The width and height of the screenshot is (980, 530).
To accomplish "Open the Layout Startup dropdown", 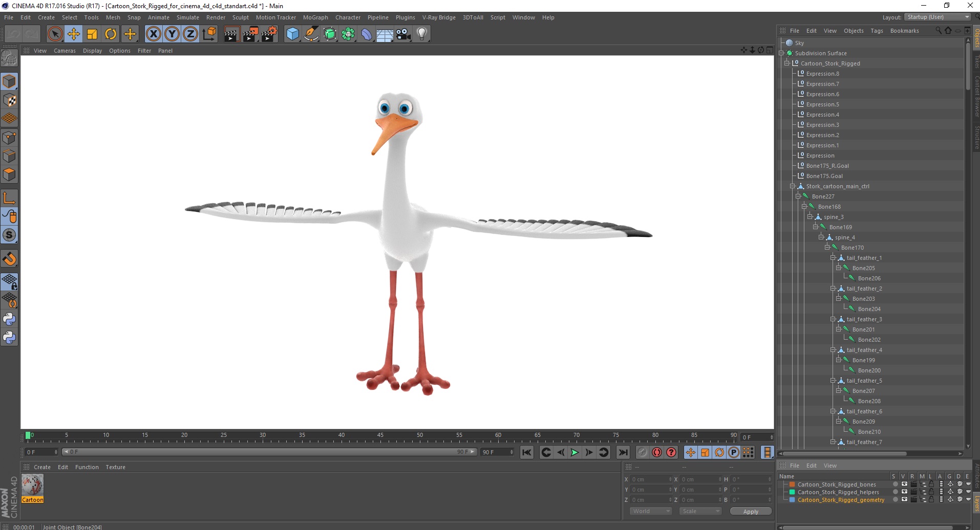I will pyautogui.click(x=938, y=17).
